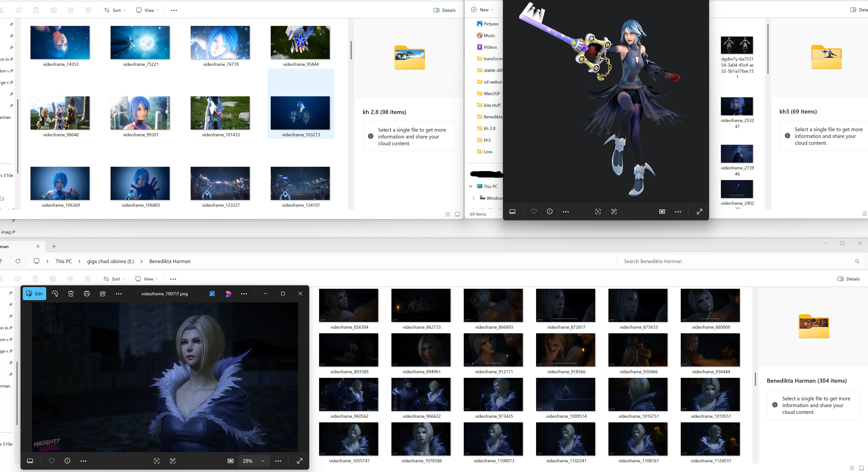The image size is (868, 472).
Task: Click giga chad obinna (E:) in the breadcrumb
Action: 111,261
